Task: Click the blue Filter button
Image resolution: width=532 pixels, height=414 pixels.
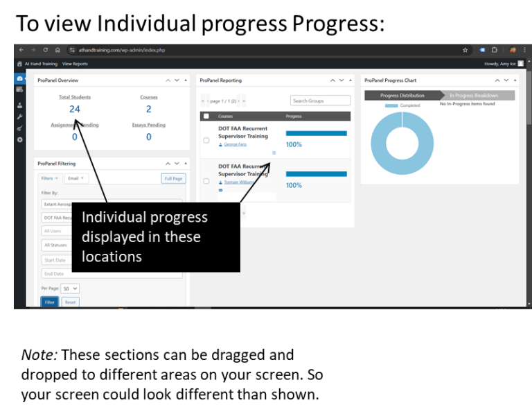Action: [50, 302]
